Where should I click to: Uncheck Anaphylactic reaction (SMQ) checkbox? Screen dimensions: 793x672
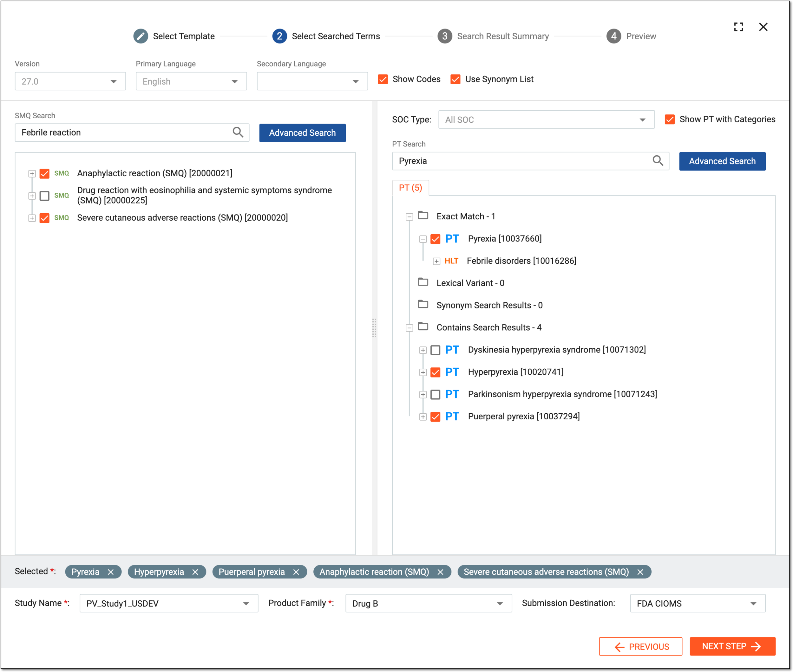[45, 174]
